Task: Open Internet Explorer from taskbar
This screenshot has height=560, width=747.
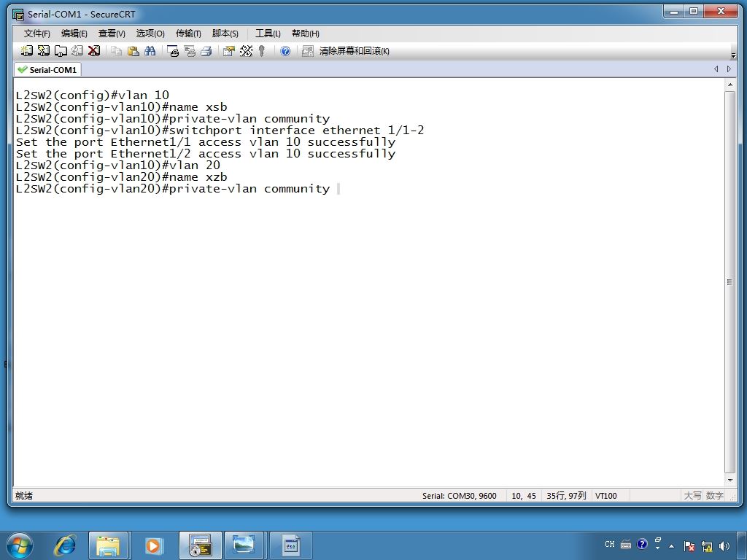Action: point(65,545)
